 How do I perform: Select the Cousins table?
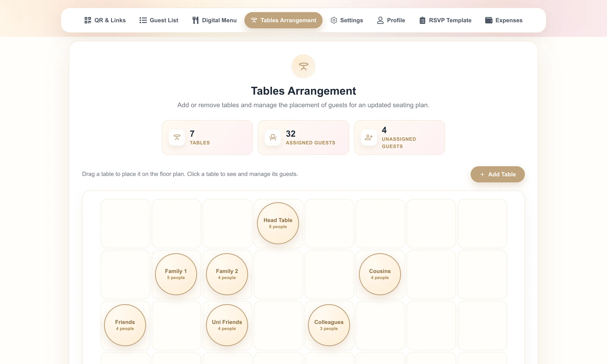380,274
